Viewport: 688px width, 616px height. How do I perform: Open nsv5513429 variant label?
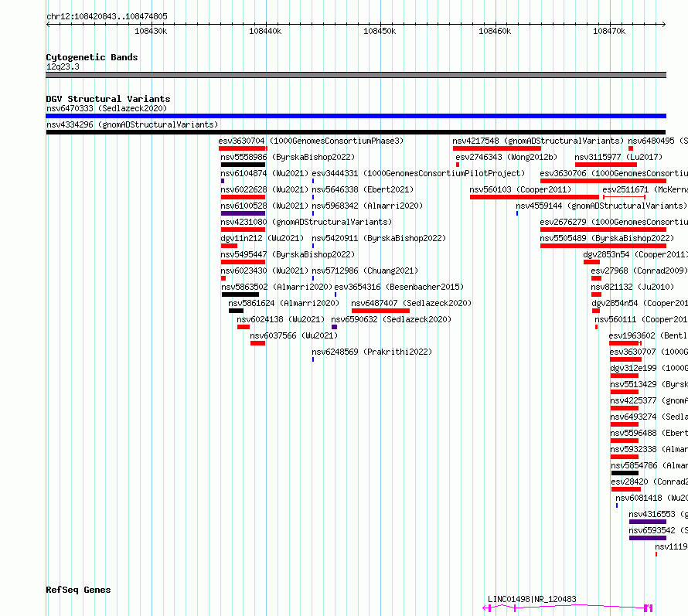(649, 384)
